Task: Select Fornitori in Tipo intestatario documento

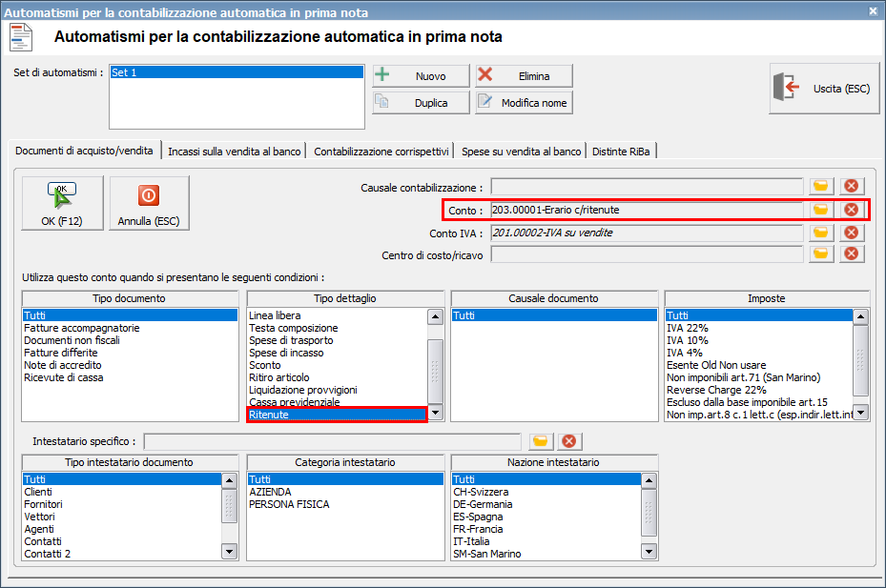Action: (122, 504)
